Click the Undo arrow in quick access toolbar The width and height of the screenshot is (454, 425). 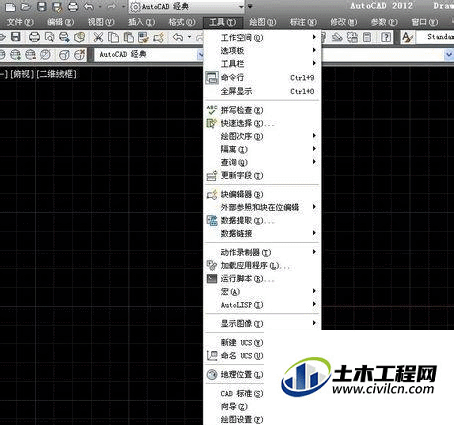coord(88,6)
